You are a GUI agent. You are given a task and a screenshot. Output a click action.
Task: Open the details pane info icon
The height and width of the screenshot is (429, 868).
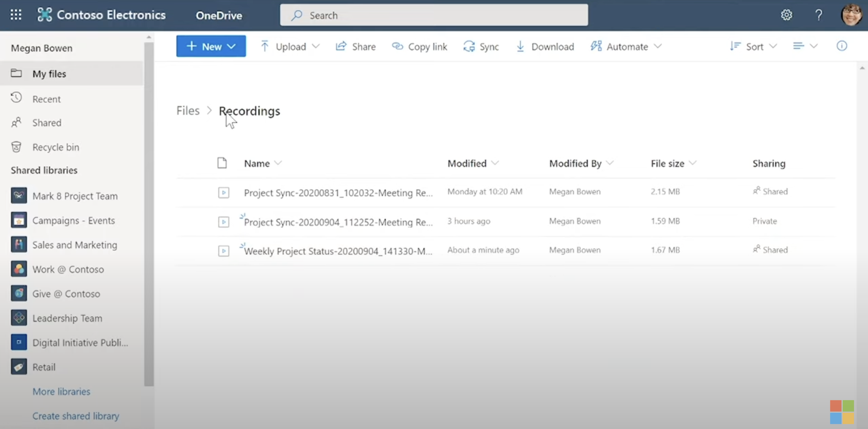(x=841, y=46)
